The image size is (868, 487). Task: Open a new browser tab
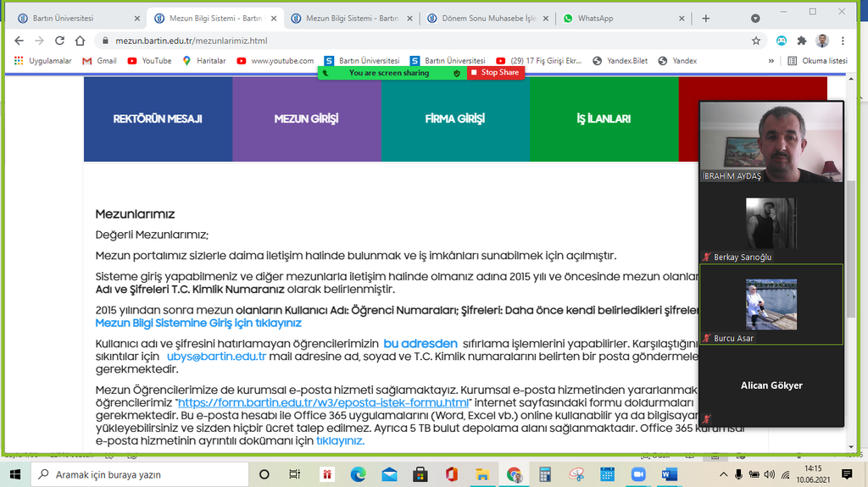(x=705, y=19)
